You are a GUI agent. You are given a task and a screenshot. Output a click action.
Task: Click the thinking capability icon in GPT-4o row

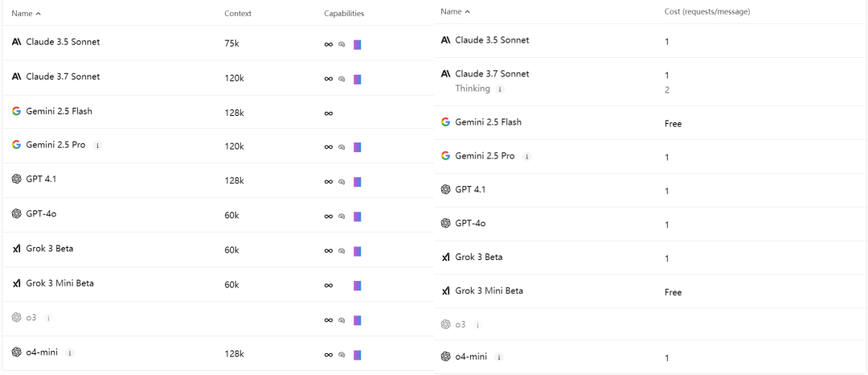[342, 216]
